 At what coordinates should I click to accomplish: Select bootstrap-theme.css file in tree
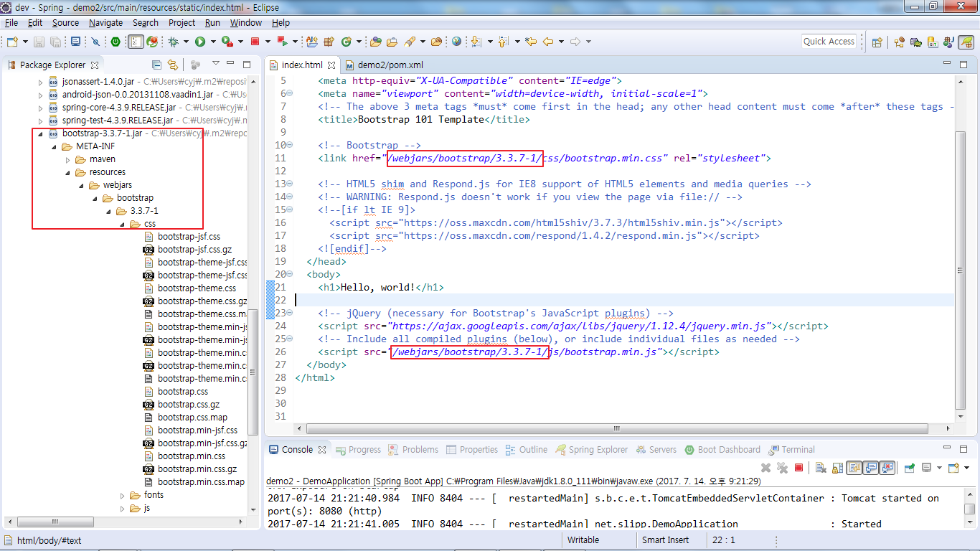coord(197,288)
